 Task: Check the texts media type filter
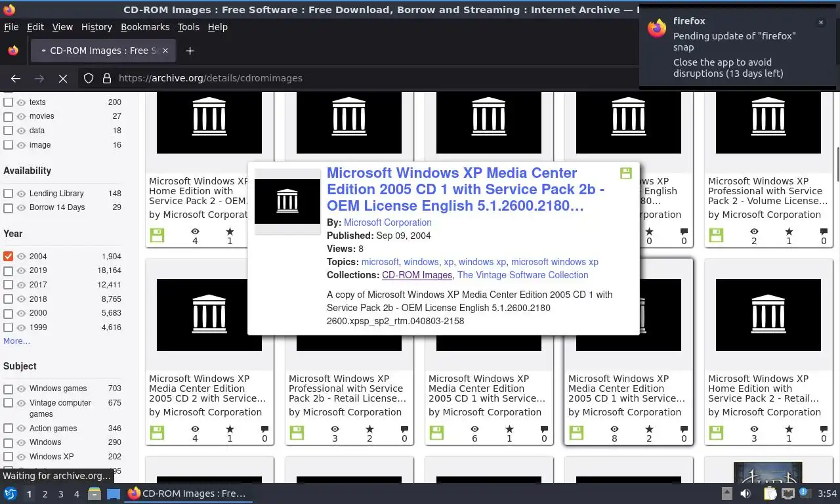coord(8,102)
